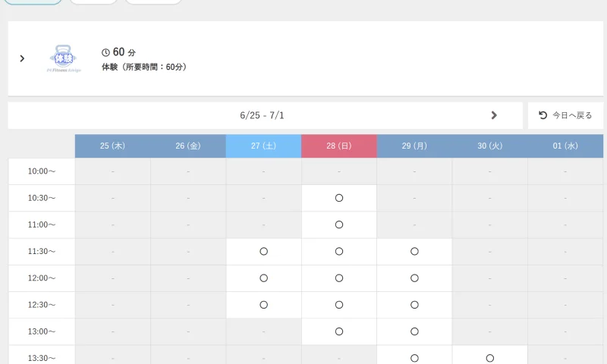
Task: Click 今日へ戻る button
Action: [x=565, y=115]
